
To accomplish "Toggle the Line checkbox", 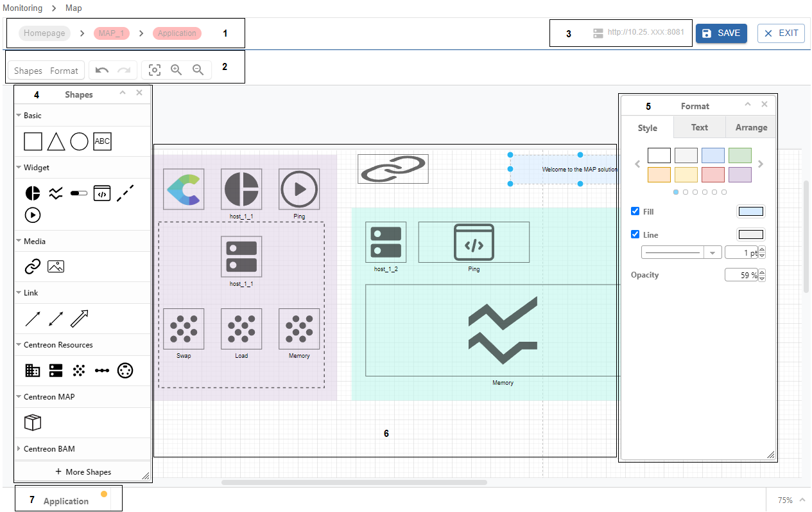I will pyautogui.click(x=635, y=234).
